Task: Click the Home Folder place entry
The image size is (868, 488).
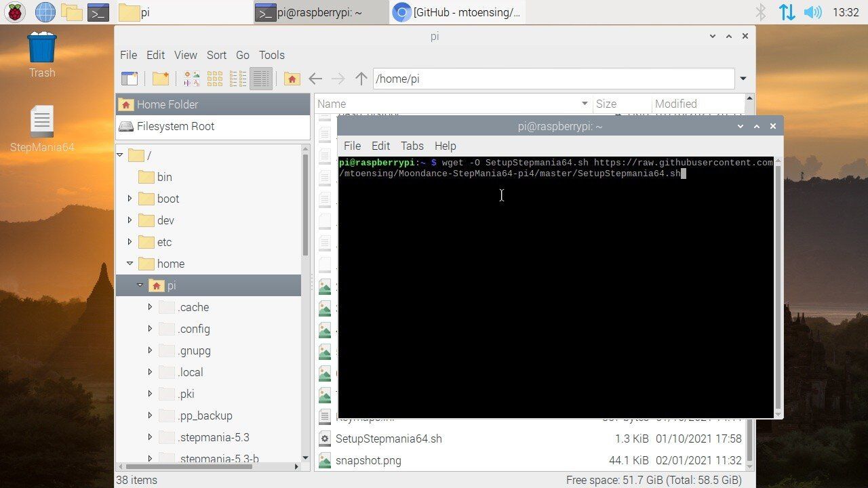Action: (x=213, y=104)
